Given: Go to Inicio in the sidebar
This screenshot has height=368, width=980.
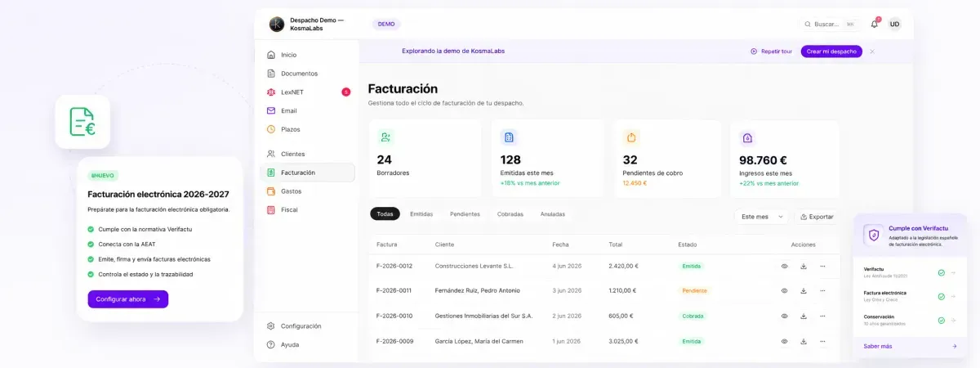Looking at the screenshot, I should pos(307,55).
